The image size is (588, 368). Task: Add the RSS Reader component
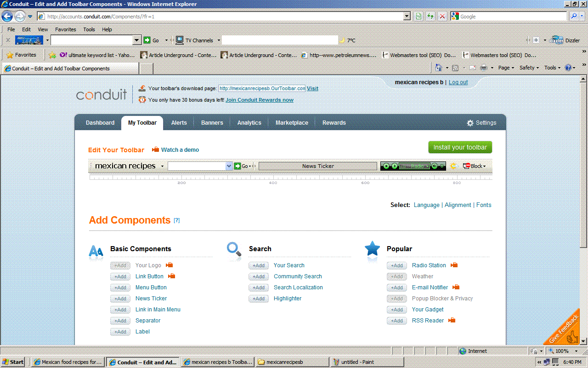pyautogui.click(x=397, y=321)
